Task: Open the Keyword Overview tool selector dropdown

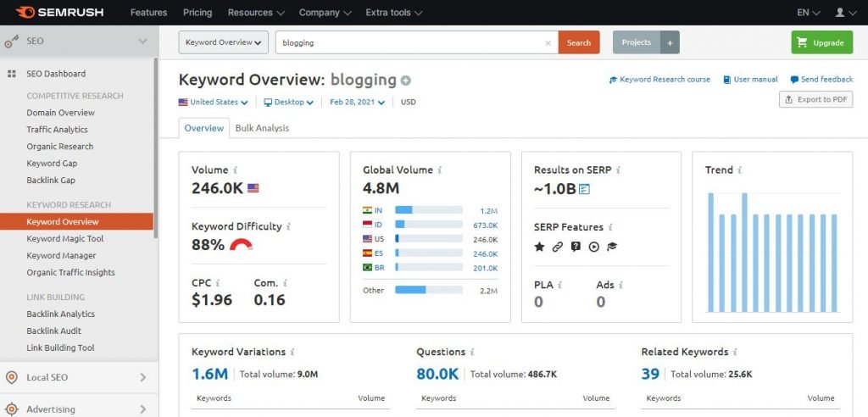Action: [x=224, y=42]
